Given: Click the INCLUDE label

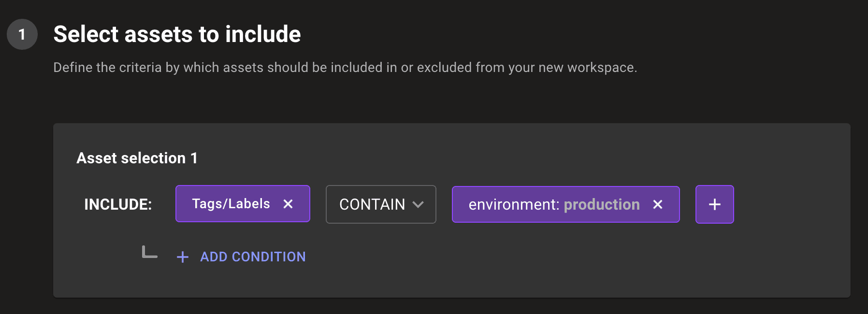Looking at the screenshot, I should tap(117, 204).
